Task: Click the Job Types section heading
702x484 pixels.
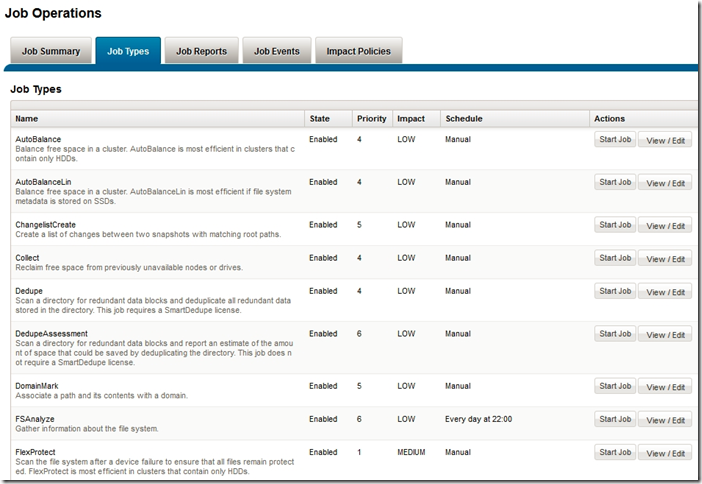Action: [36, 89]
